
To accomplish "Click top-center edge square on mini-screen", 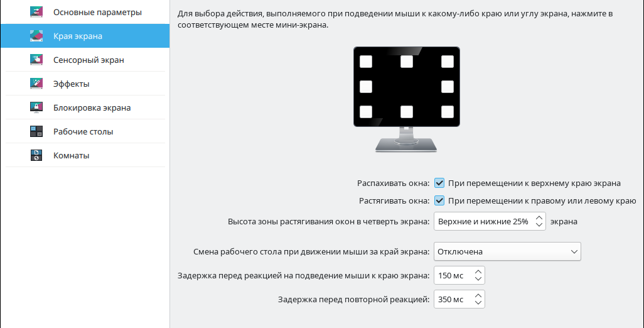I will (x=407, y=62).
